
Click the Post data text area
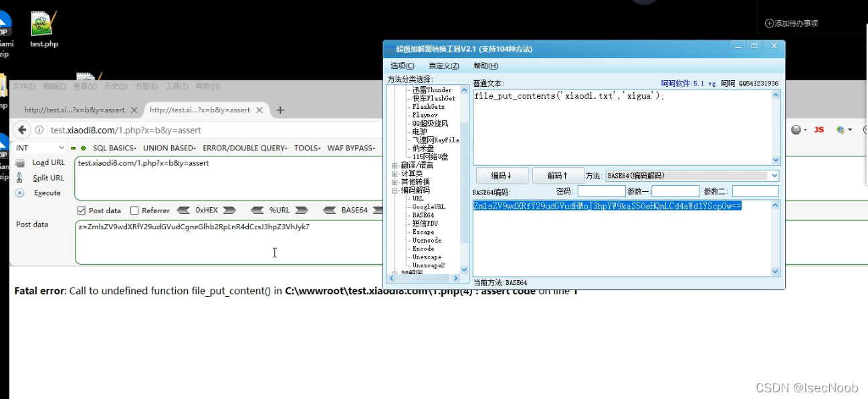pyautogui.click(x=229, y=242)
